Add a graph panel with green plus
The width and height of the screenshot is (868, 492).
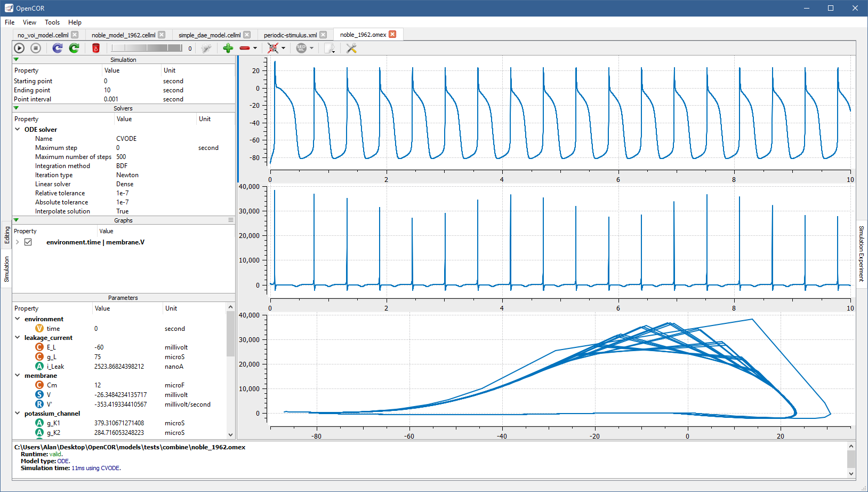[x=228, y=48]
